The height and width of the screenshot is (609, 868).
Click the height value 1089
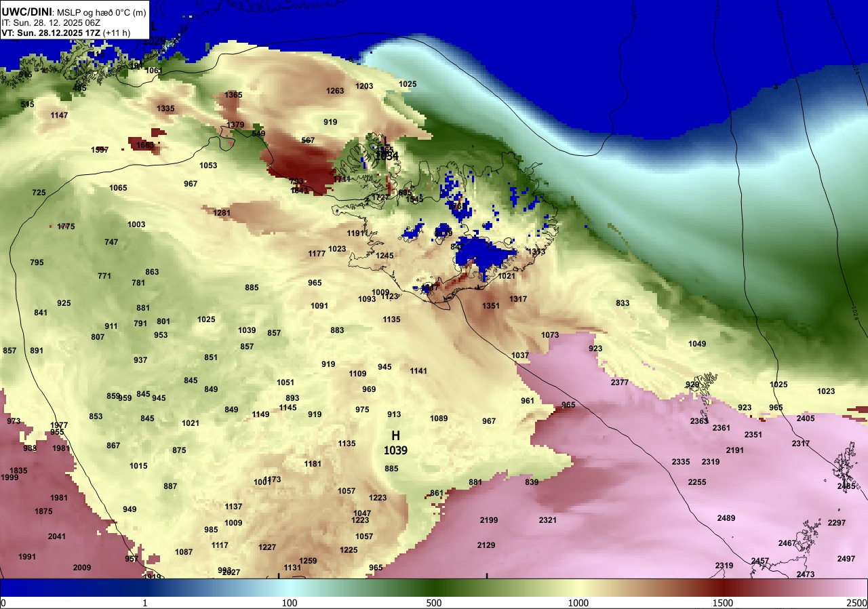439,418
